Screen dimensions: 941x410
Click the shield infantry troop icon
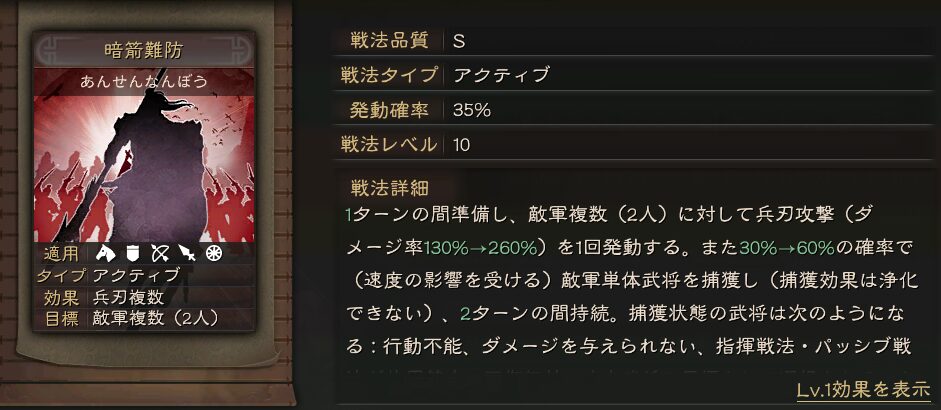tap(133, 254)
